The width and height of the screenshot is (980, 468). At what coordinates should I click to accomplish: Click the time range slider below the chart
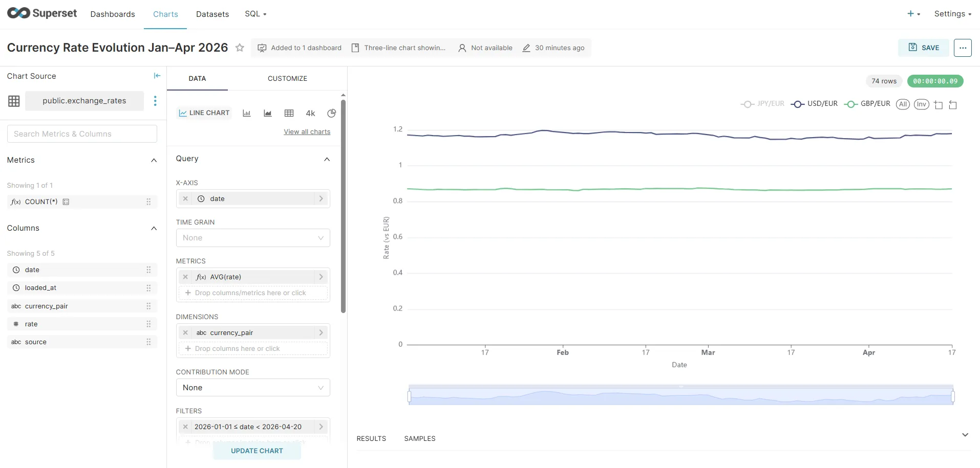[679, 395]
